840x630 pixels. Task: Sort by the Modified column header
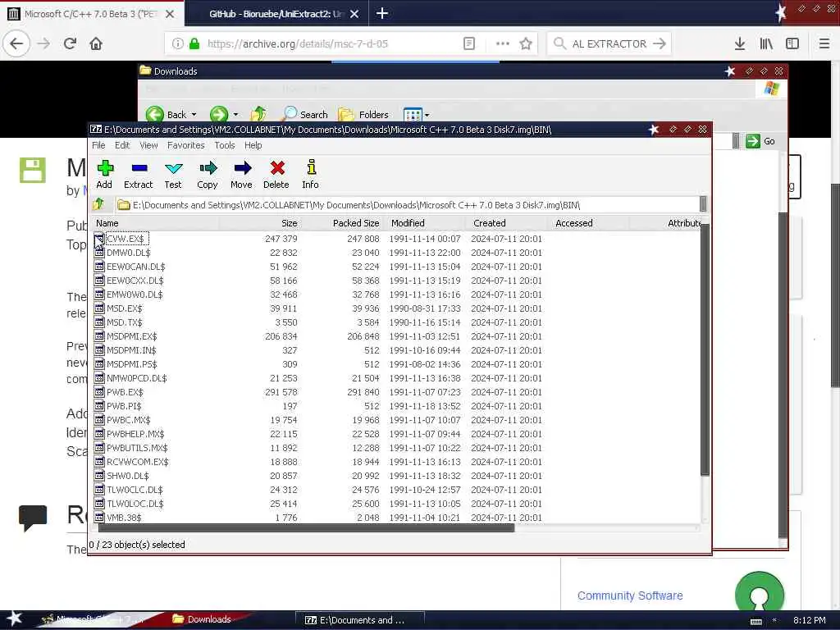click(x=424, y=223)
